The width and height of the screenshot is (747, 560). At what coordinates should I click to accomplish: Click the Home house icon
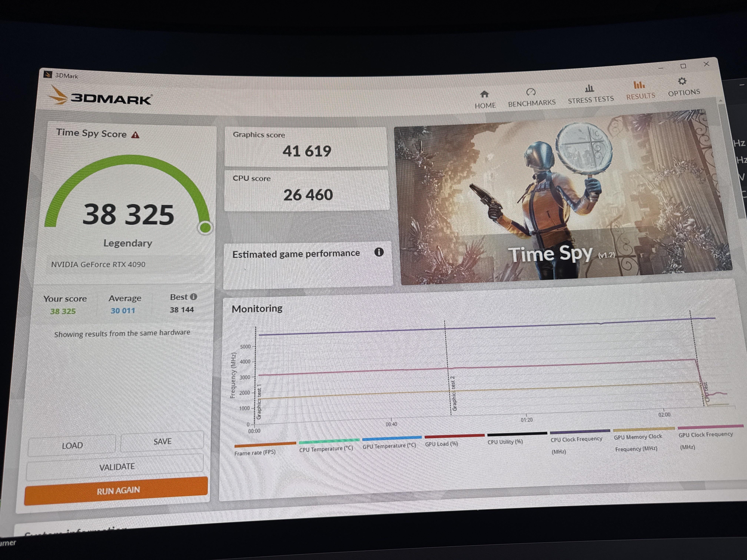coord(484,94)
